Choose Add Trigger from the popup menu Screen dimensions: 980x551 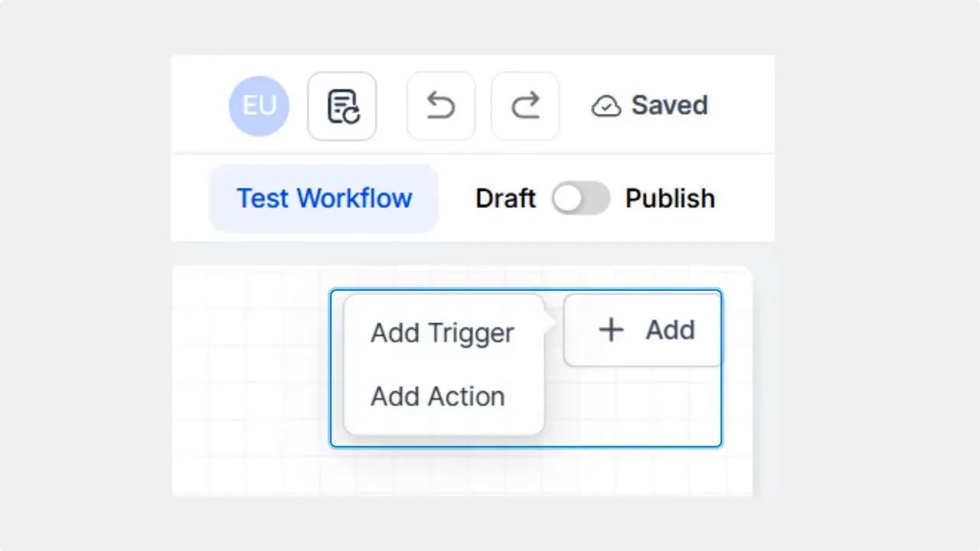point(442,332)
